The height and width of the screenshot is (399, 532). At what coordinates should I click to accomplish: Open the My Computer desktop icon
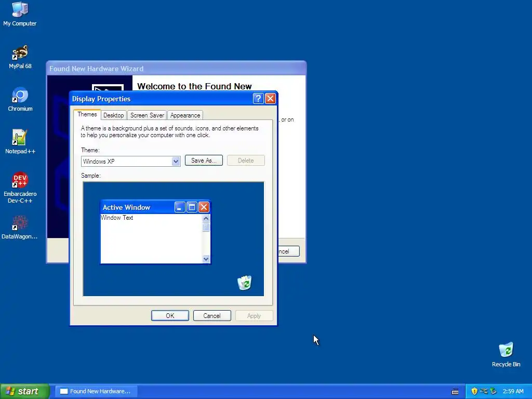point(20,14)
